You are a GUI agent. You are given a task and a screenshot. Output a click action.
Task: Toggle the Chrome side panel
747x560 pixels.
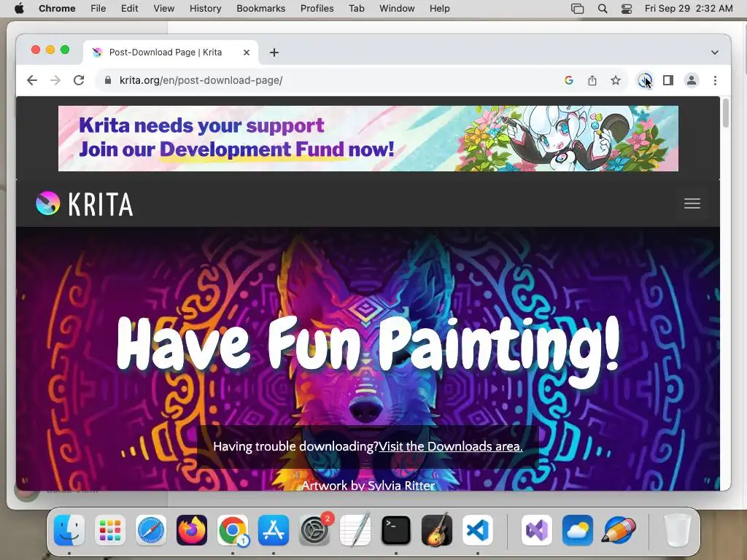[x=668, y=80]
